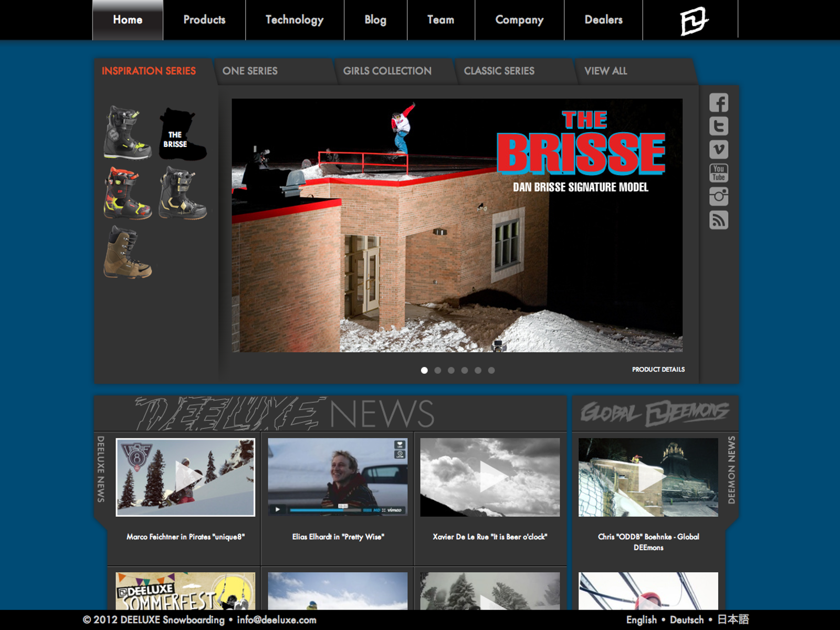The height and width of the screenshot is (630, 840).
Task: Open the Instagram social icon
Action: [x=719, y=196]
